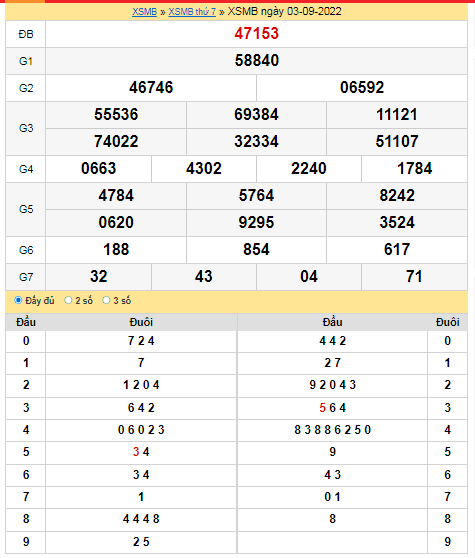Click the G7 number 43
This screenshot has width=475, height=558.
pyautogui.click(x=204, y=277)
